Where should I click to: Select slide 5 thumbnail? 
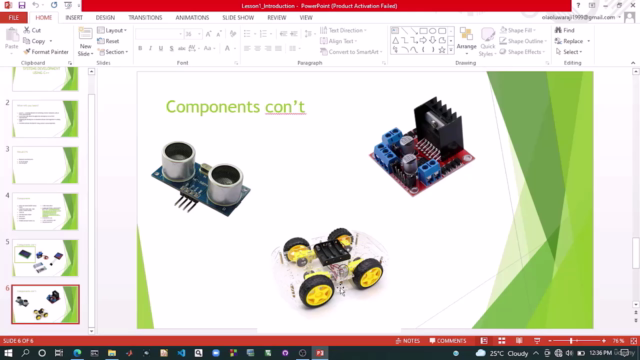tap(45, 258)
